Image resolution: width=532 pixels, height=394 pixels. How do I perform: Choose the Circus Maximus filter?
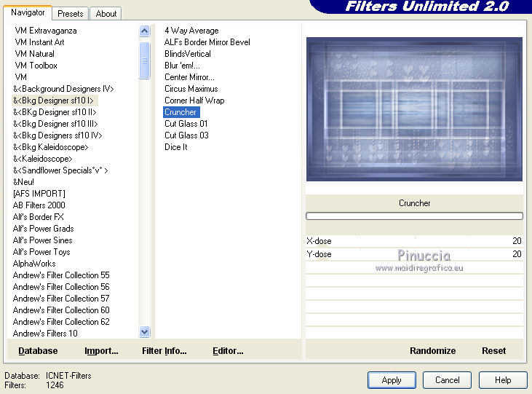tap(191, 89)
